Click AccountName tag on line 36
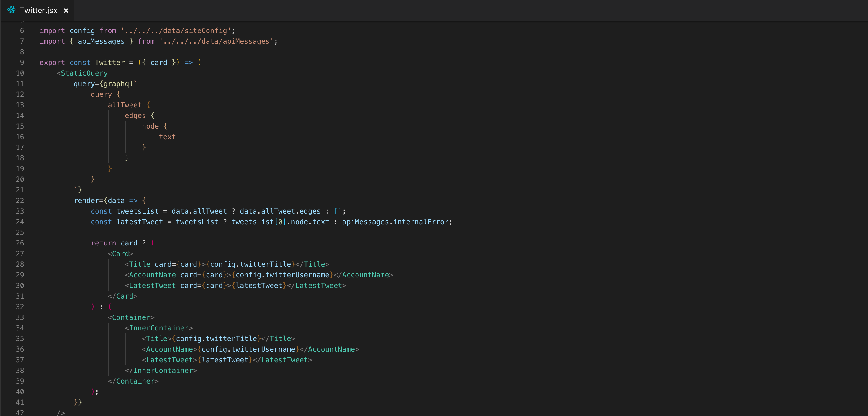 click(x=169, y=350)
